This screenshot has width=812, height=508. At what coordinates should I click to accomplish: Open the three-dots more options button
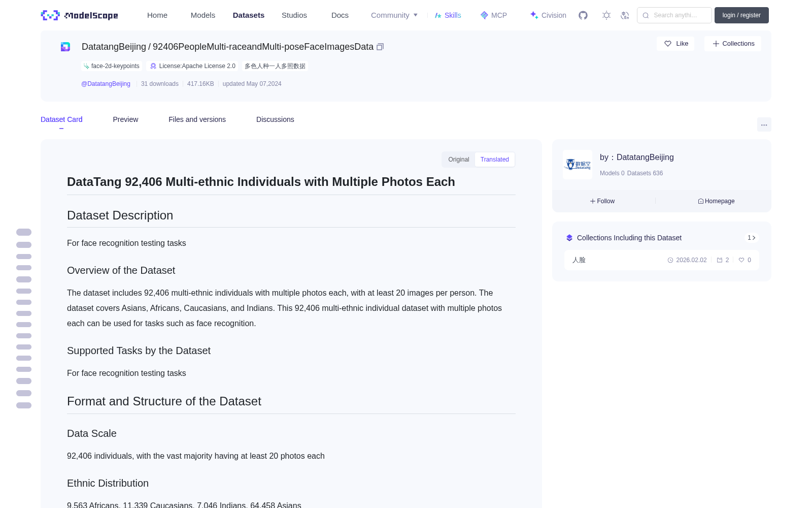pos(764,124)
